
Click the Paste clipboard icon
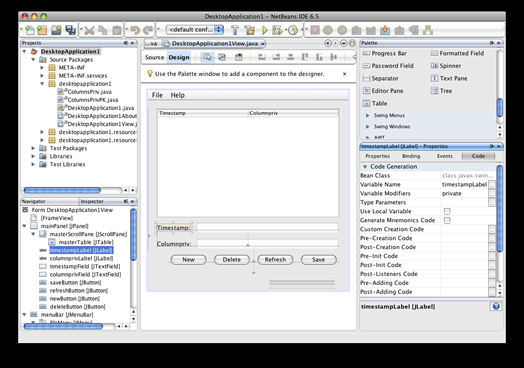pyautogui.click(x=117, y=30)
